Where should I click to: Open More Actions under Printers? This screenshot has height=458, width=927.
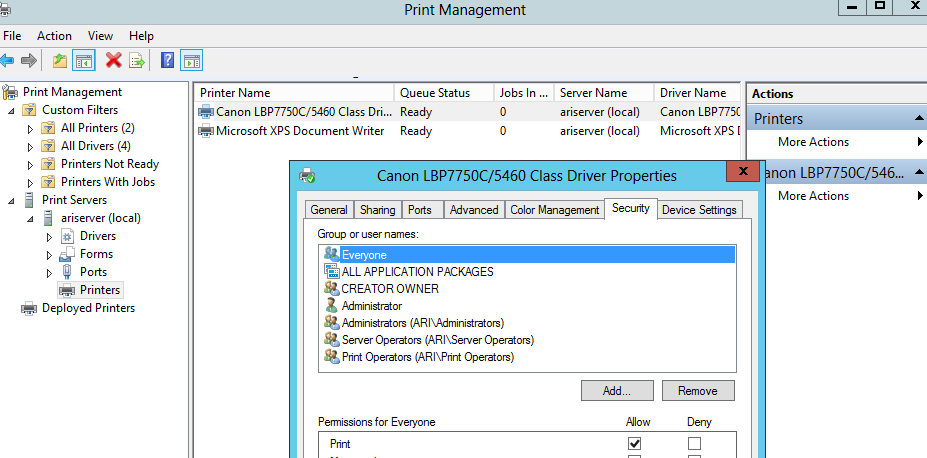[x=813, y=142]
